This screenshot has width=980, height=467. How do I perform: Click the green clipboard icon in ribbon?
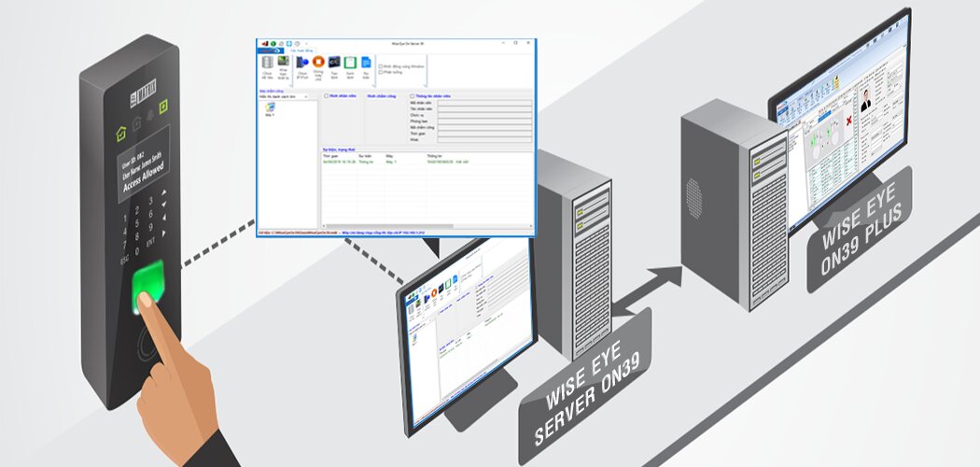click(350, 64)
